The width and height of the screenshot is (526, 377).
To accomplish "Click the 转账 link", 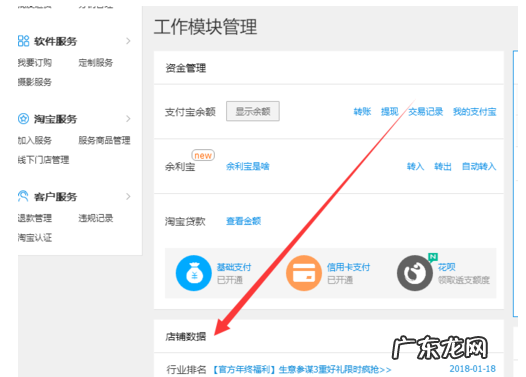I will 362,112.
